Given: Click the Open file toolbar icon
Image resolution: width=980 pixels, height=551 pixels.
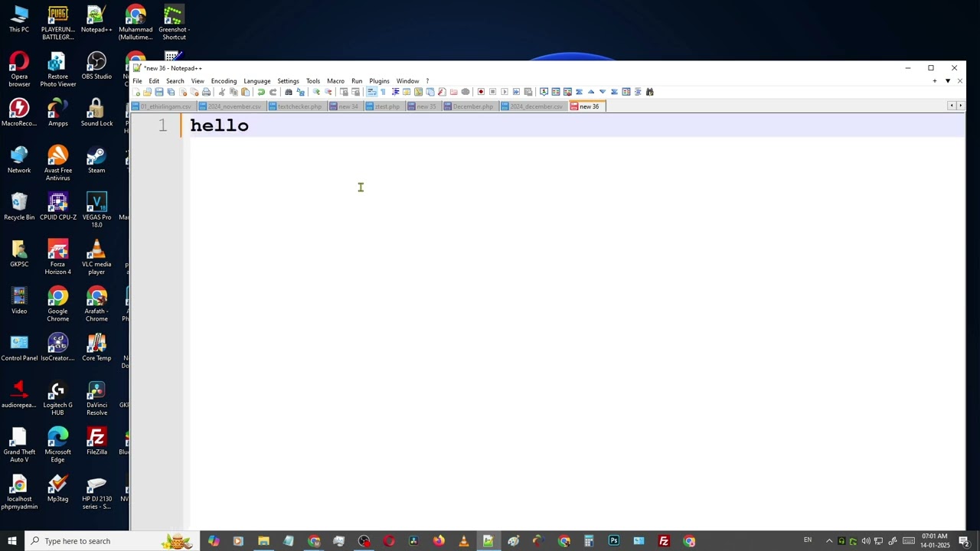Looking at the screenshot, I should point(147,92).
